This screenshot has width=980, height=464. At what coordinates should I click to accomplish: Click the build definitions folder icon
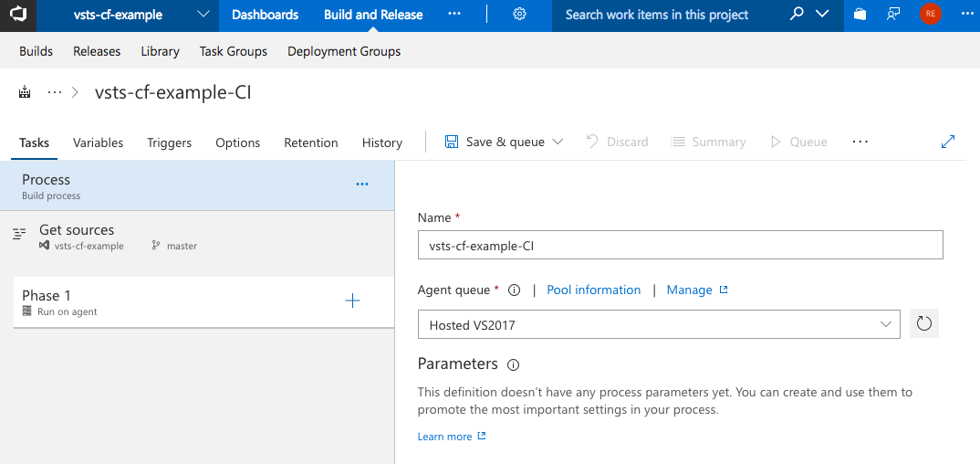25,92
